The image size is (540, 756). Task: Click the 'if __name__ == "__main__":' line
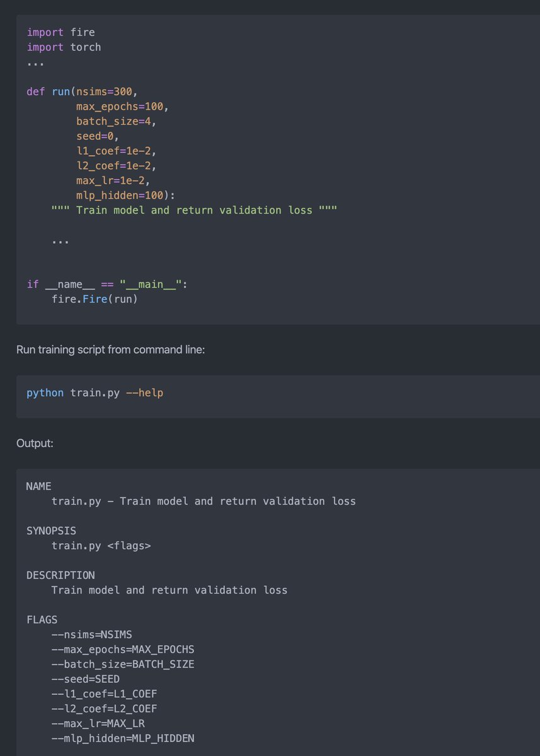click(107, 284)
